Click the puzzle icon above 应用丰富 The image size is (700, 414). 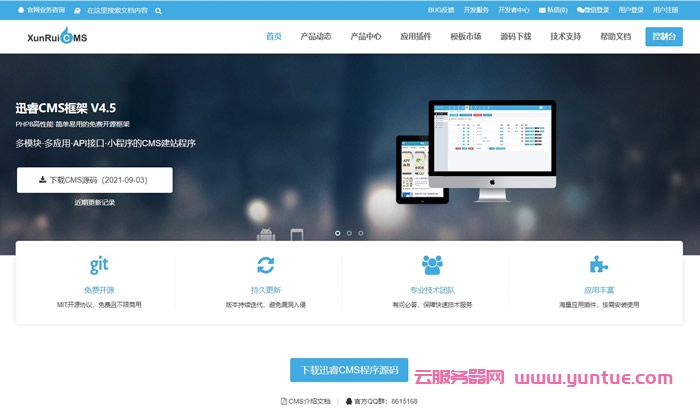599,265
